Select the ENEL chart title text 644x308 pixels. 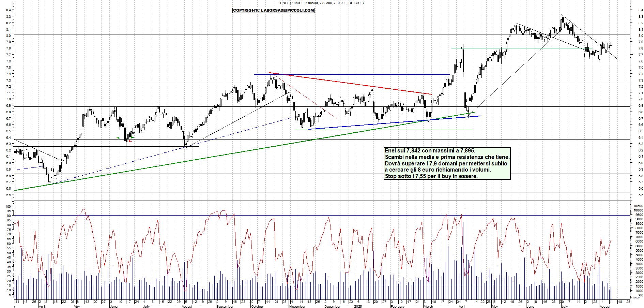click(321, 3)
